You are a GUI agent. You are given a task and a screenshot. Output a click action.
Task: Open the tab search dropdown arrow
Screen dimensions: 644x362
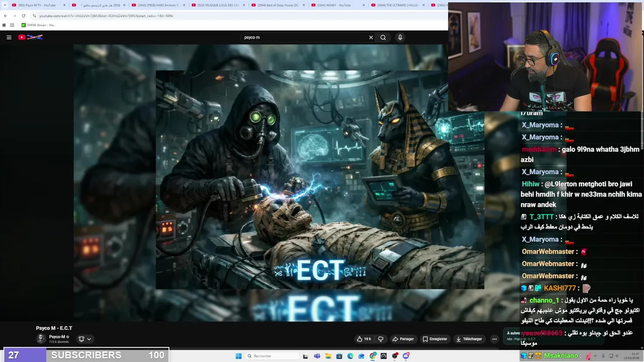click(5, 5)
